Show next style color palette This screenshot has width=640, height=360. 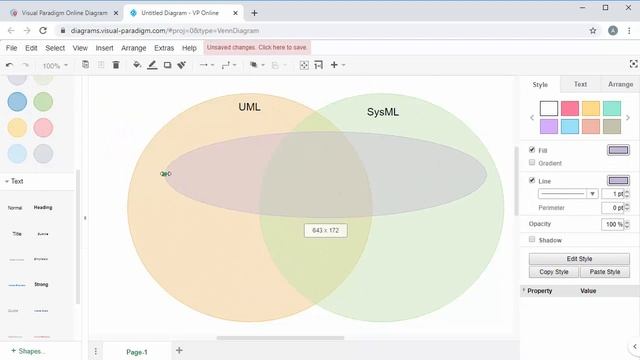pyautogui.click(x=628, y=118)
